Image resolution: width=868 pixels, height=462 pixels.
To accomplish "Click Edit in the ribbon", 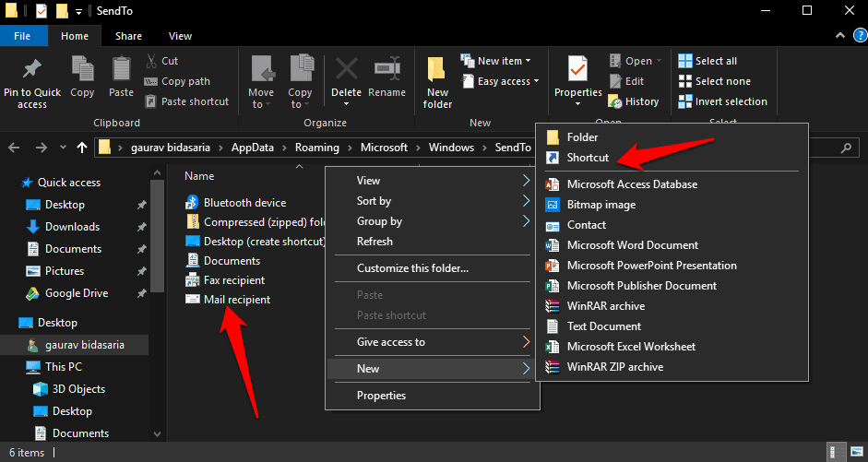I will [626, 81].
